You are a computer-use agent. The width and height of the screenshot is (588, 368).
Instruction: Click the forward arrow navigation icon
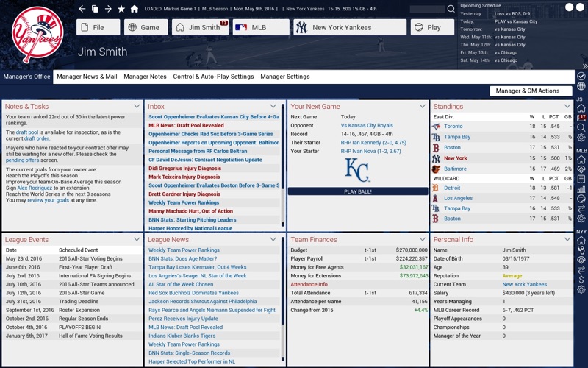tap(108, 9)
